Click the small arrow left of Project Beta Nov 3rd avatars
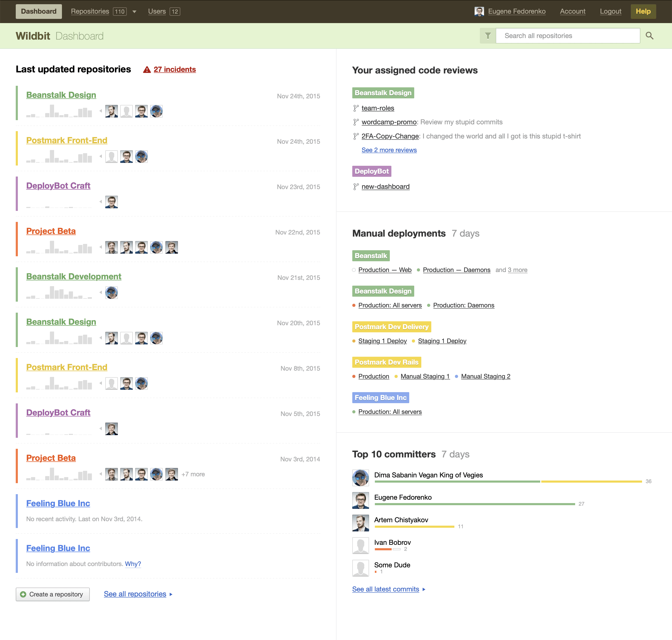The width and height of the screenshot is (672, 640). pyautogui.click(x=101, y=474)
